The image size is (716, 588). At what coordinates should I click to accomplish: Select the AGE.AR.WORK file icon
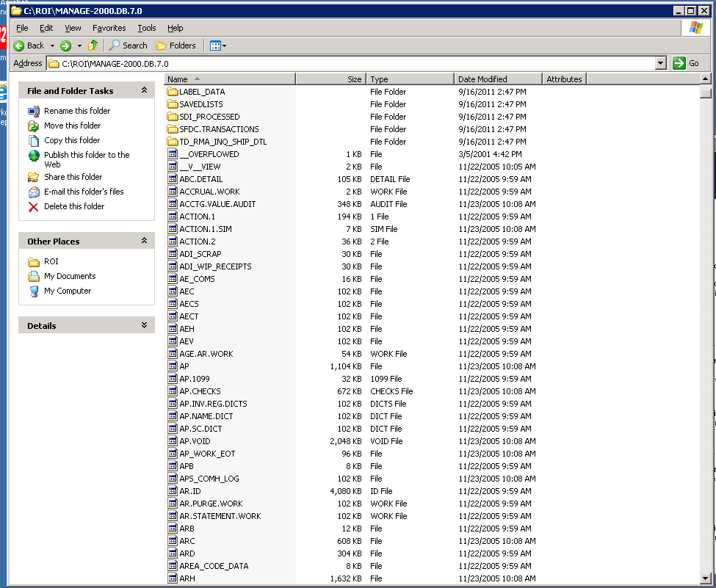(173, 353)
